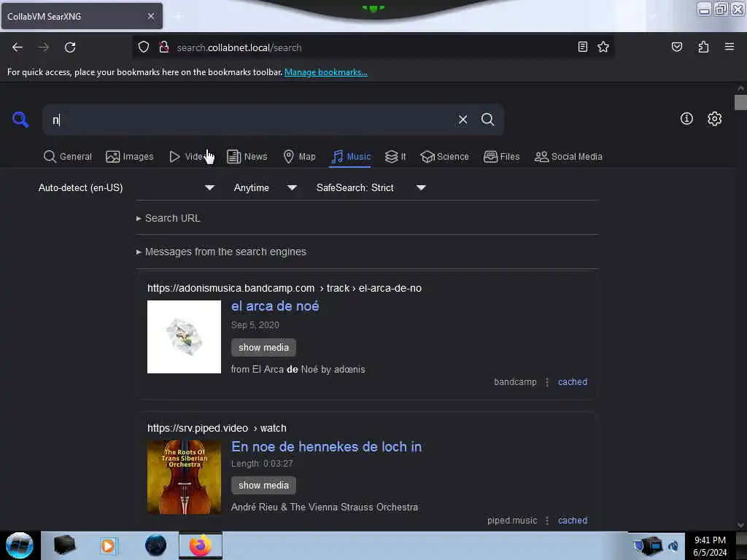Click the 'bandcamp' engine label
This screenshot has height=560, width=747.
(x=515, y=382)
